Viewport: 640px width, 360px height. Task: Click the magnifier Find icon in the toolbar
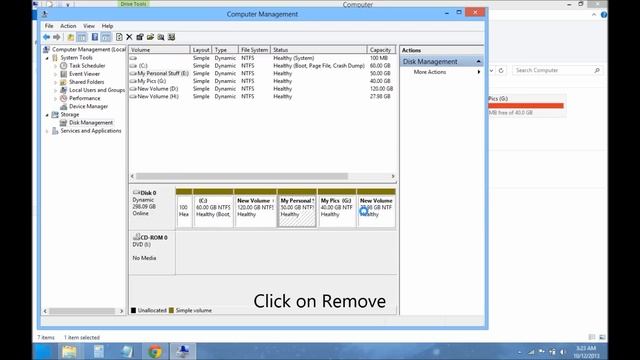(161, 37)
